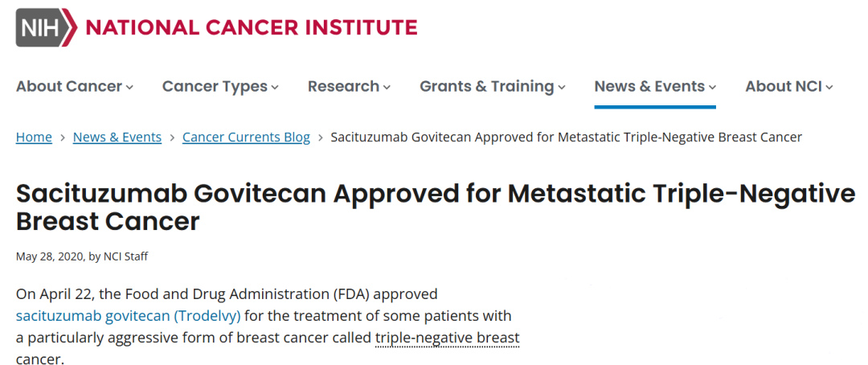Click the NIH logo badge
Screen dimensions: 868x365
point(46,27)
